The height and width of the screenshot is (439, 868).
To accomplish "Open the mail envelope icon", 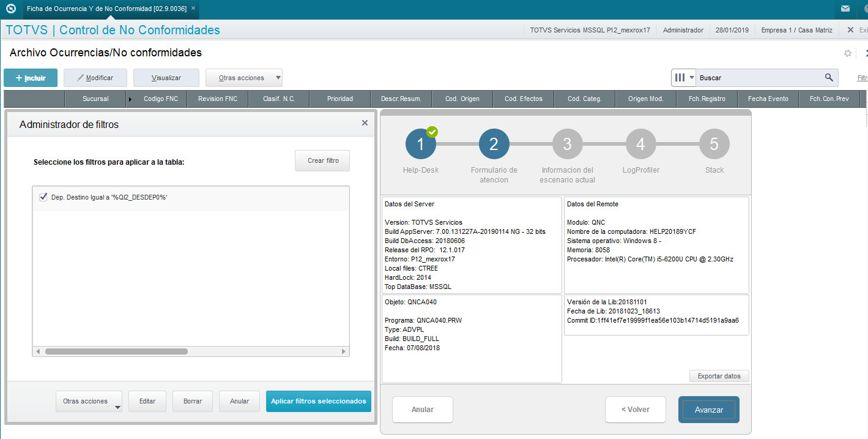I will pyautogui.click(x=845, y=9).
